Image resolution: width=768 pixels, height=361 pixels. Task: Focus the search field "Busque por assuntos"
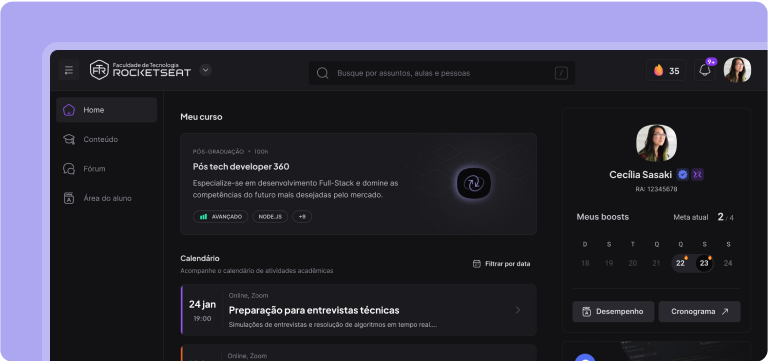click(442, 73)
